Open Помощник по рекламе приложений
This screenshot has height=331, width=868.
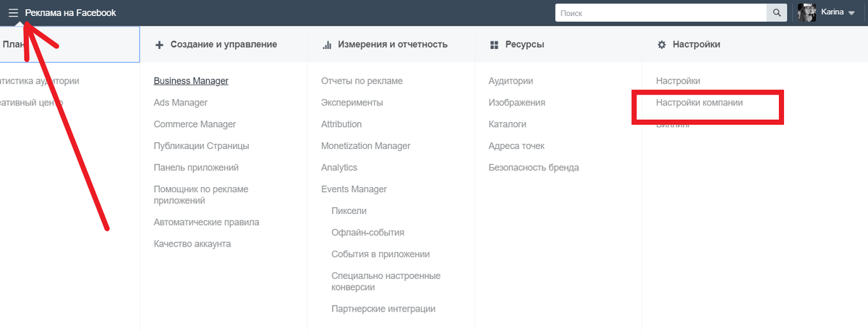201,195
